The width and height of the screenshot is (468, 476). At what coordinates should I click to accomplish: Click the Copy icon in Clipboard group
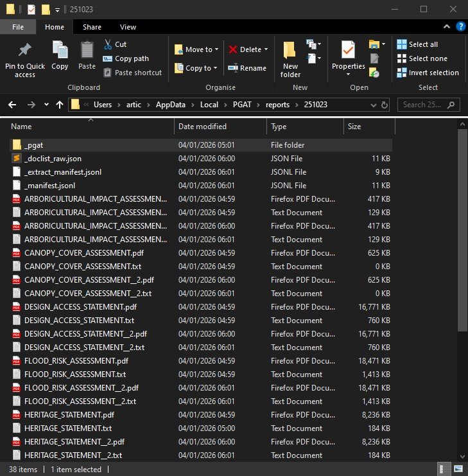tap(60, 50)
